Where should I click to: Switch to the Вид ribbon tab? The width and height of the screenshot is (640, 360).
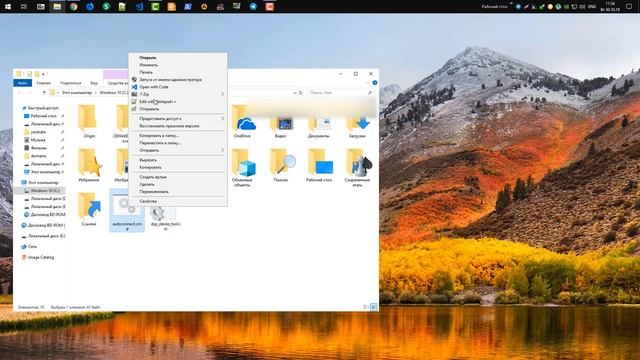point(94,83)
